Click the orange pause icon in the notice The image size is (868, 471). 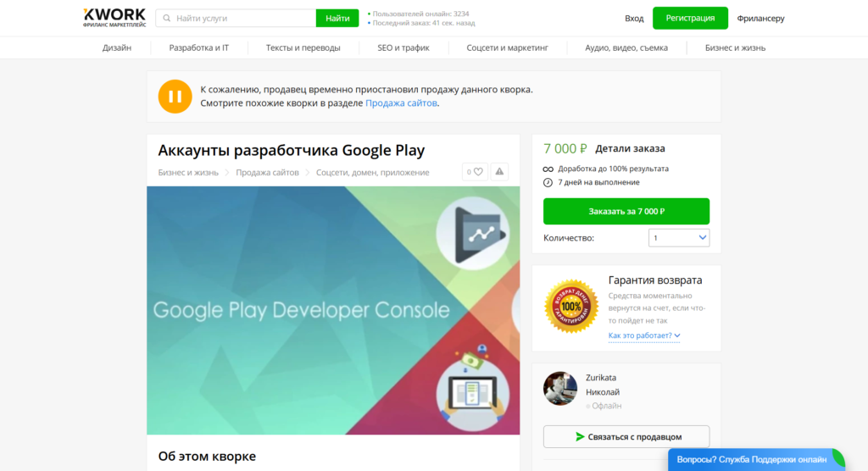coord(175,97)
